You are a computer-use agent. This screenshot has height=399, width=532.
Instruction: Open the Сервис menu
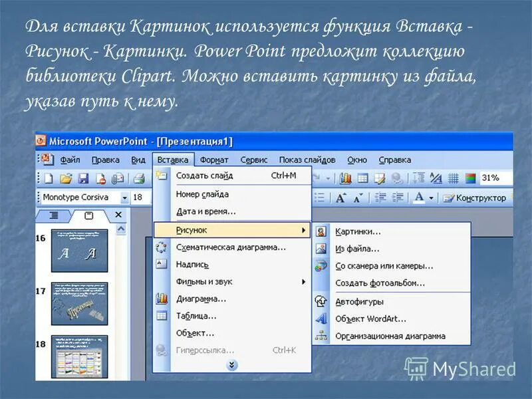(x=254, y=160)
